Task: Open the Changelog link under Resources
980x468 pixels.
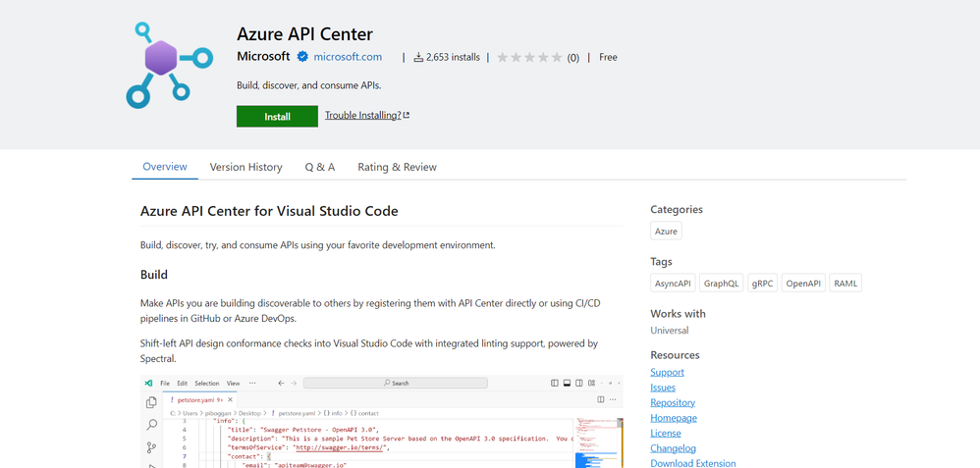Action: click(673, 448)
